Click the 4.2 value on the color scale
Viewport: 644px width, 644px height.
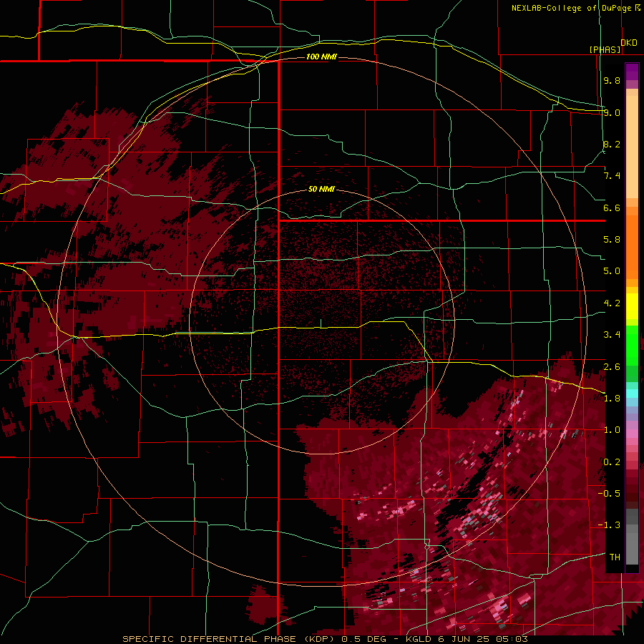612,303
